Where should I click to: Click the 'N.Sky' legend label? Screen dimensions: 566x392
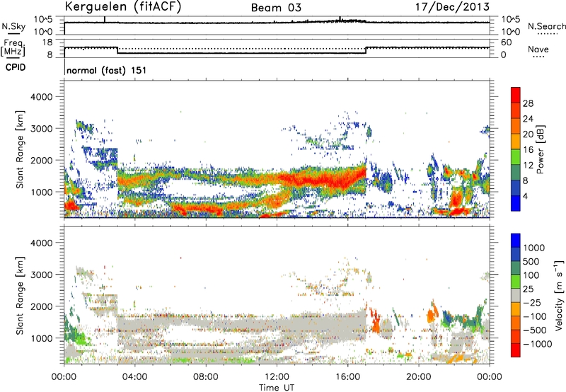(x=13, y=26)
